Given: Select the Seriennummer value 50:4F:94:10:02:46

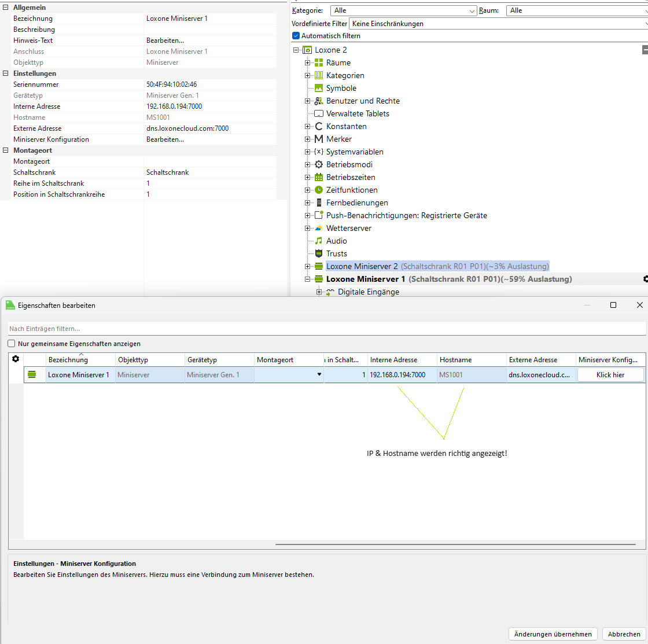Looking at the screenshot, I should 171,84.
